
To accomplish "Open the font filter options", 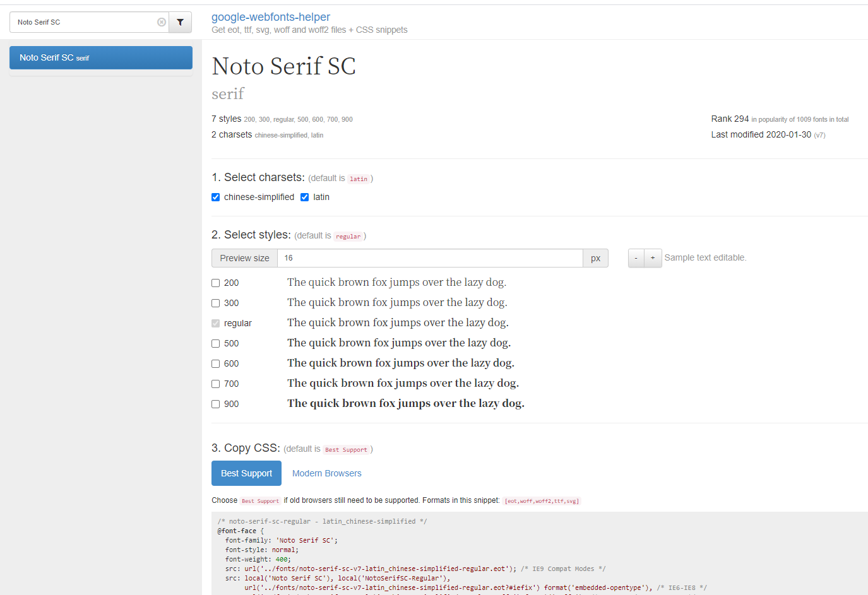I will click(x=181, y=22).
